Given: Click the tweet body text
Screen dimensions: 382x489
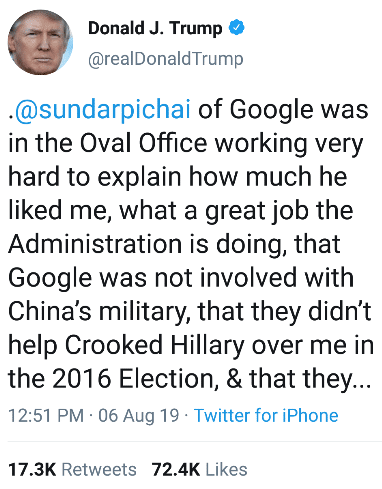Looking at the screenshot, I should (x=190, y=244).
